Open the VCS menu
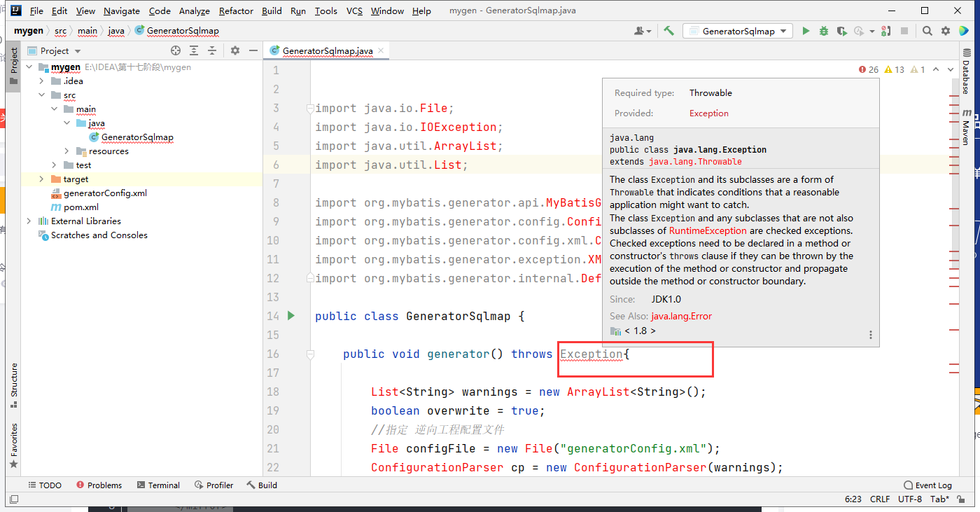 coord(354,11)
